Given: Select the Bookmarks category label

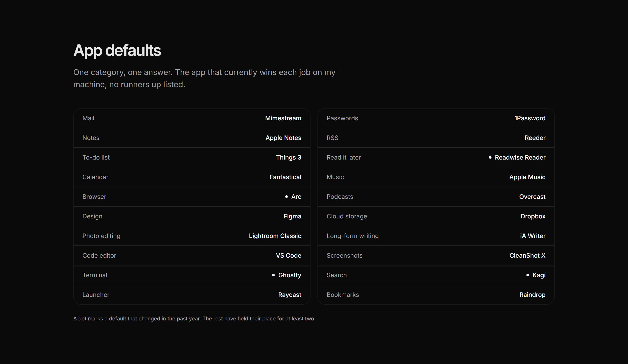Looking at the screenshot, I should pyautogui.click(x=343, y=295).
